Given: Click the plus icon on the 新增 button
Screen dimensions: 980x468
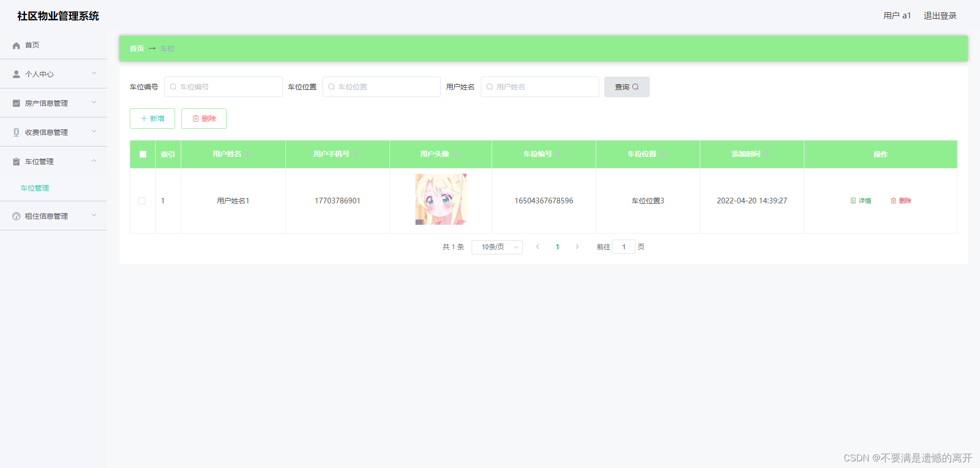Looking at the screenshot, I should point(143,118).
